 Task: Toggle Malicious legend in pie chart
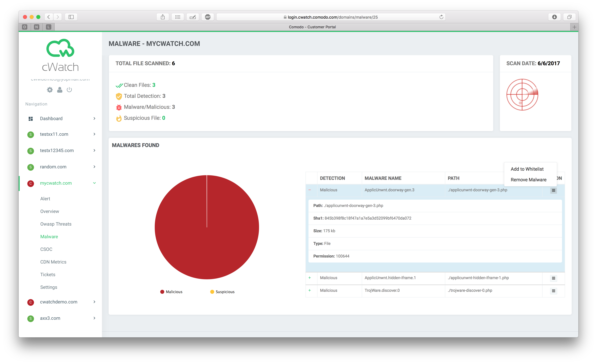tap(171, 292)
